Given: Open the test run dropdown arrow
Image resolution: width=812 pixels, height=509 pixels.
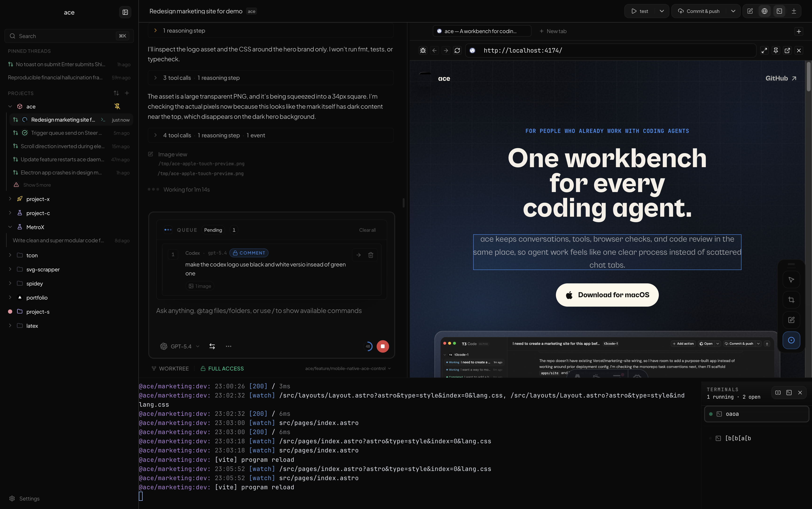Looking at the screenshot, I should point(662,11).
